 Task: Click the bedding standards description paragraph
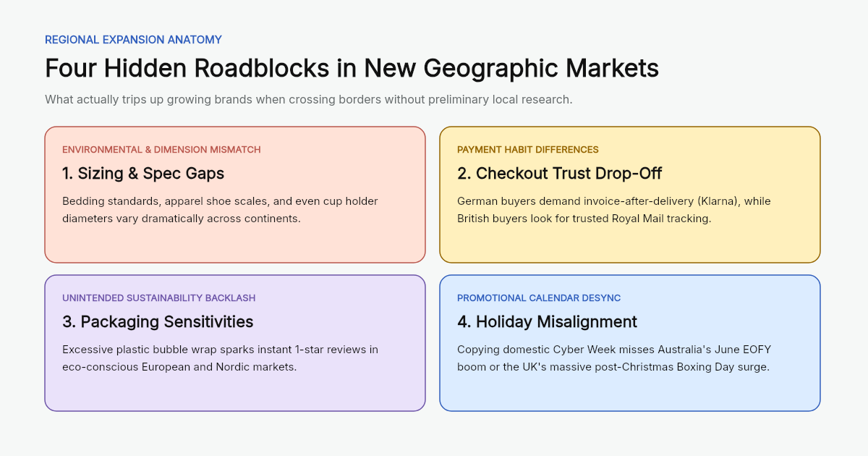pos(220,210)
